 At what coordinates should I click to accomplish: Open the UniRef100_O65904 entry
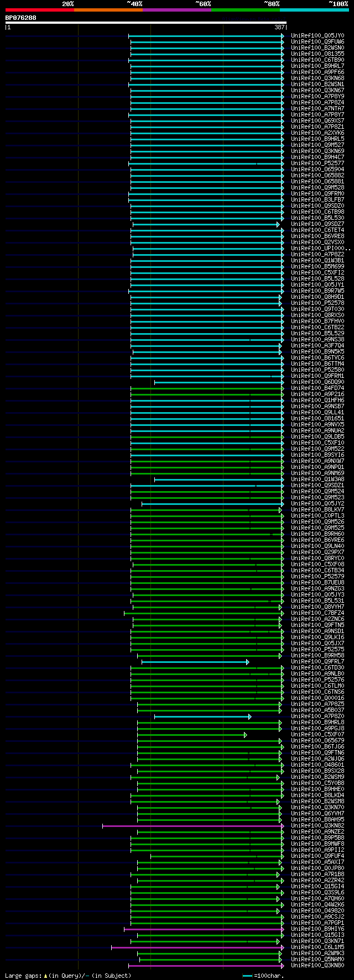[317, 170]
